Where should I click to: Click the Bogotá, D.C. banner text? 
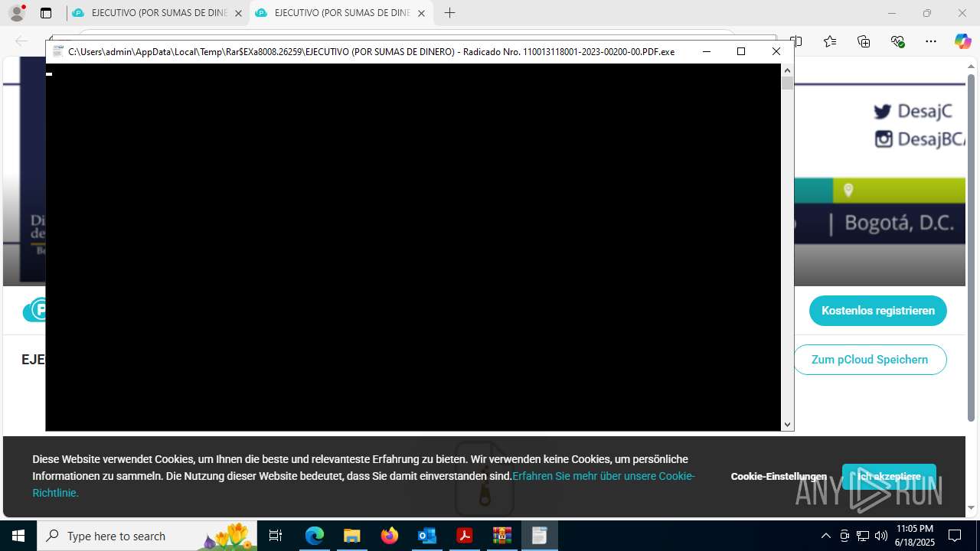pos(899,223)
